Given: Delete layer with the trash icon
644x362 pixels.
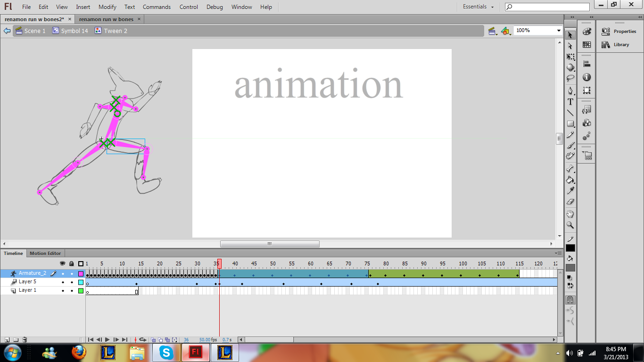Looking at the screenshot, I should pyautogui.click(x=25, y=339).
